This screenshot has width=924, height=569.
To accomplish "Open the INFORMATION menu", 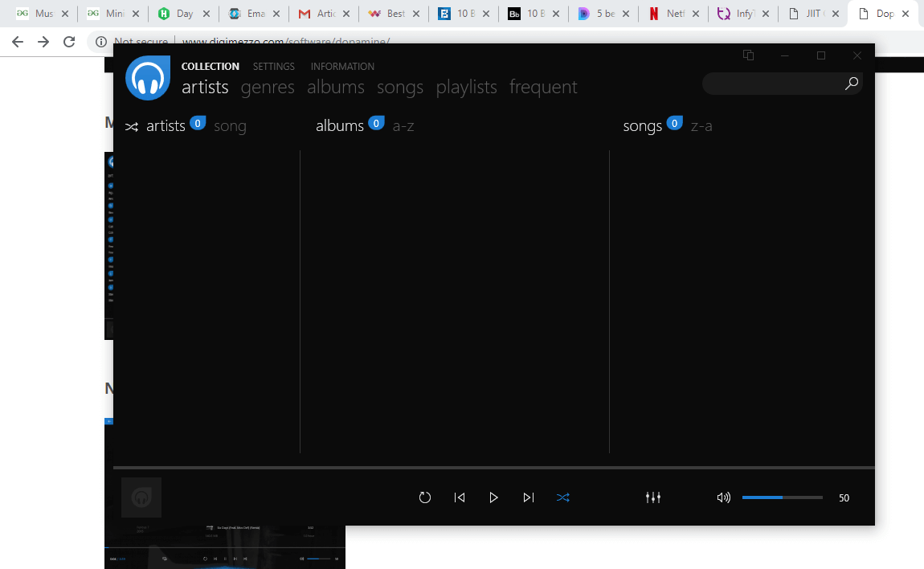I will (342, 67).
